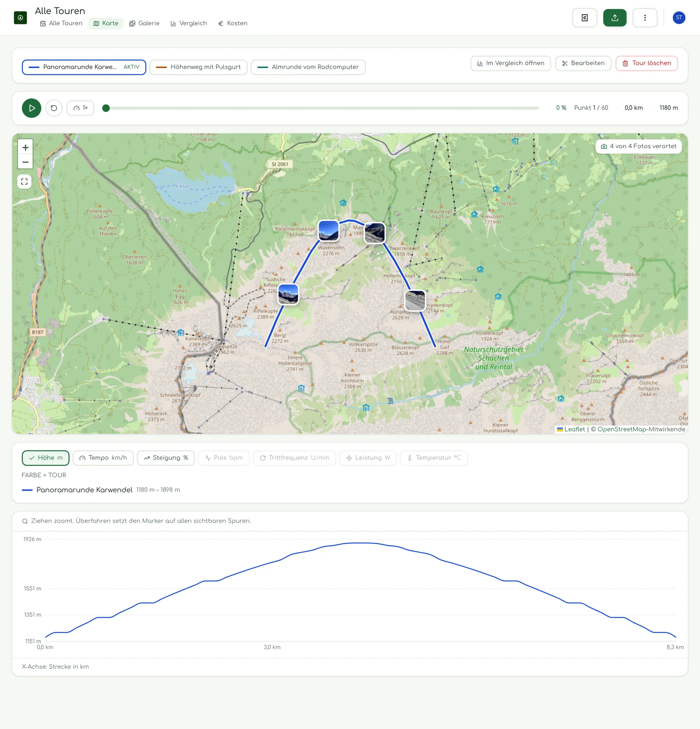Toggle fullscreen map view
The height and width of the screenshot is (729, 700).
pyautogui.click(x=24, y=182)
